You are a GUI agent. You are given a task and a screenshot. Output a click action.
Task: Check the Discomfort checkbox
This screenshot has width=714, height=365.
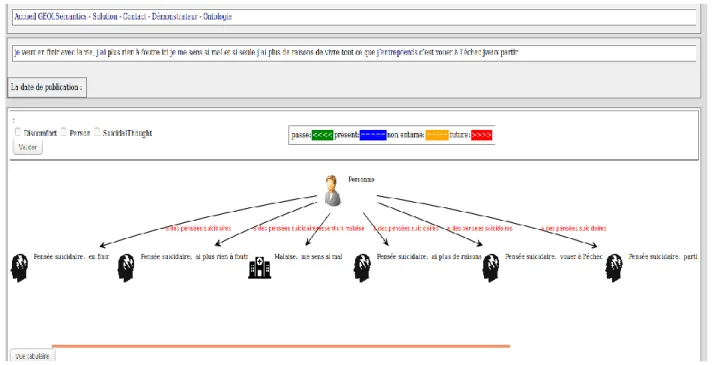click(x=18, y=132)
